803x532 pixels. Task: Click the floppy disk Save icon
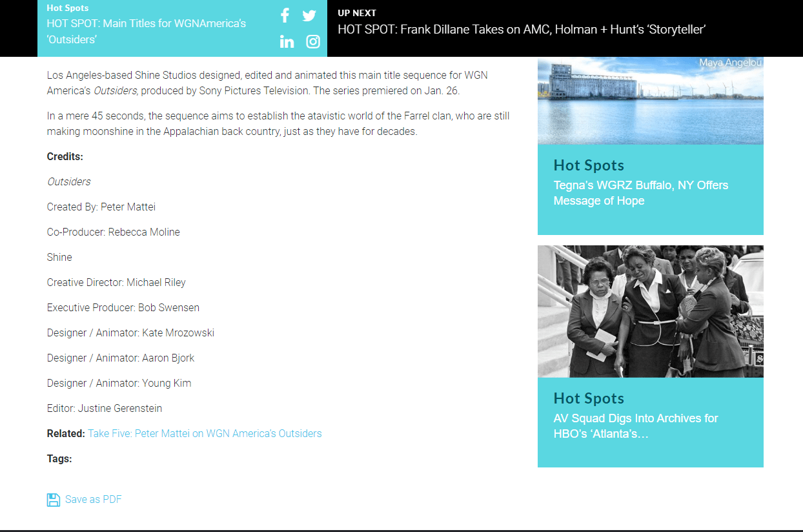[54, 500]
